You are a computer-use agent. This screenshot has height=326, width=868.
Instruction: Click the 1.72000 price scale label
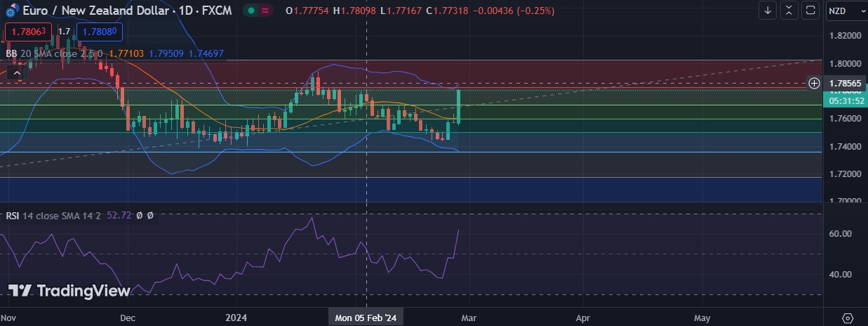point(845,174)
